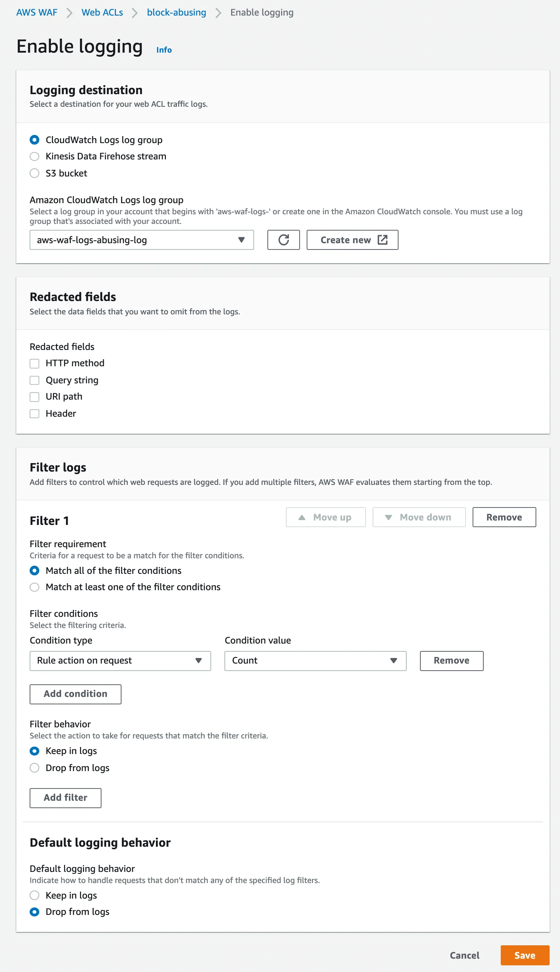Click Add filter button

[x=66, y=798]
